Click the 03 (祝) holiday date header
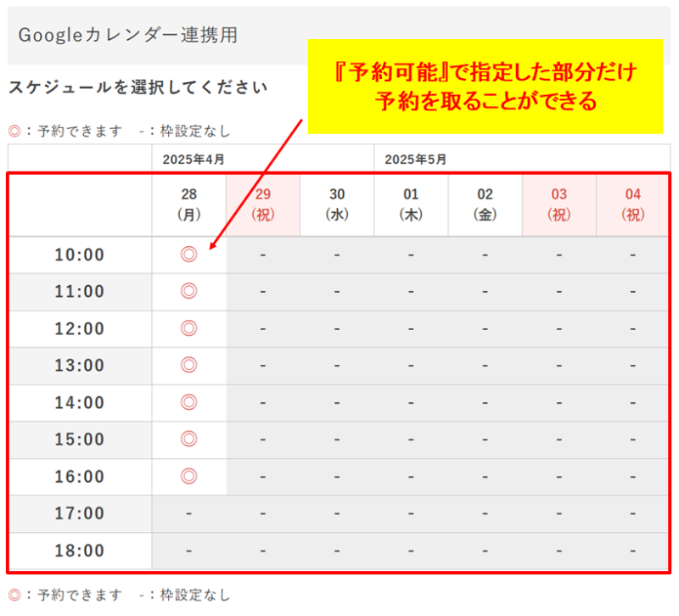This screenshot has height=616, width=679. pyautogui.click(x=559, y=204)
